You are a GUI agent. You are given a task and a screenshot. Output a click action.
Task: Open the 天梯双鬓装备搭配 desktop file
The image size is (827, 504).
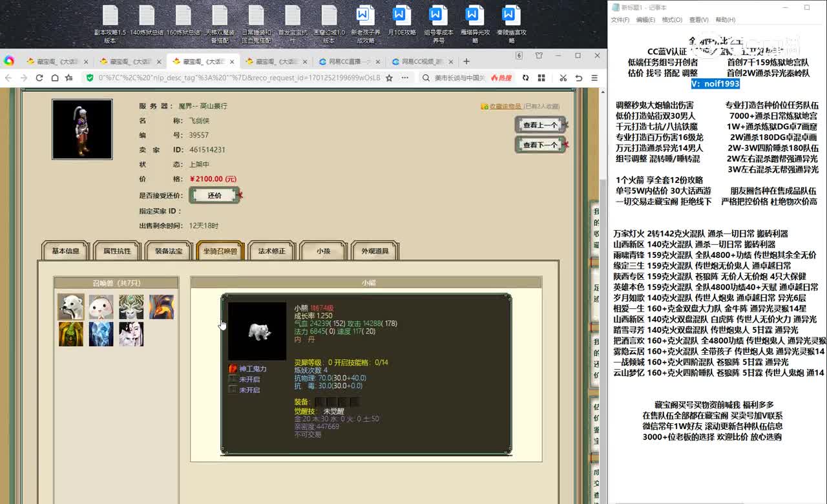click(220, 25)
